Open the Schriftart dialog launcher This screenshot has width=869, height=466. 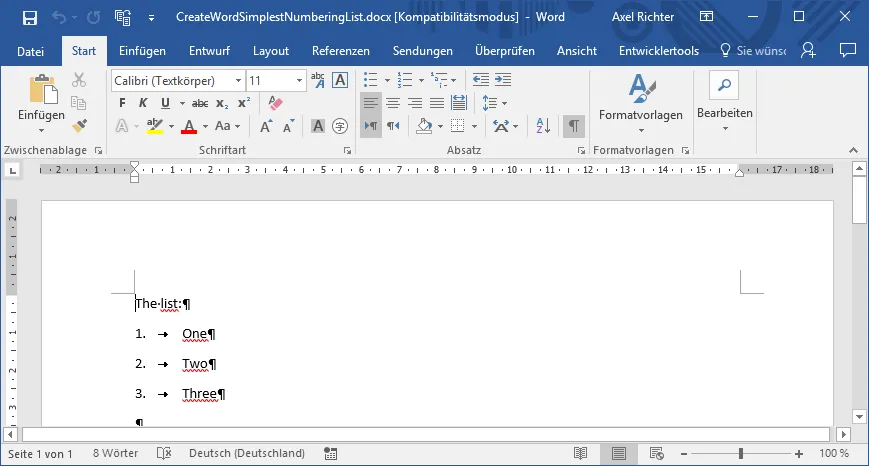point(347,151)
